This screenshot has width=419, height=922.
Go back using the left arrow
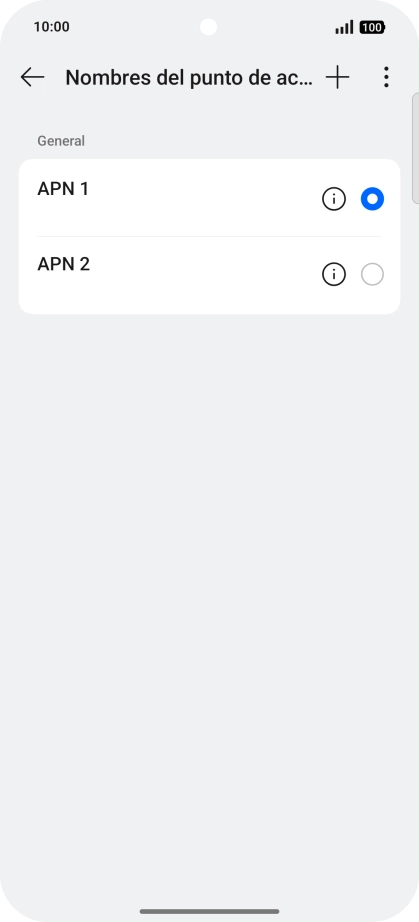point(32,77)
